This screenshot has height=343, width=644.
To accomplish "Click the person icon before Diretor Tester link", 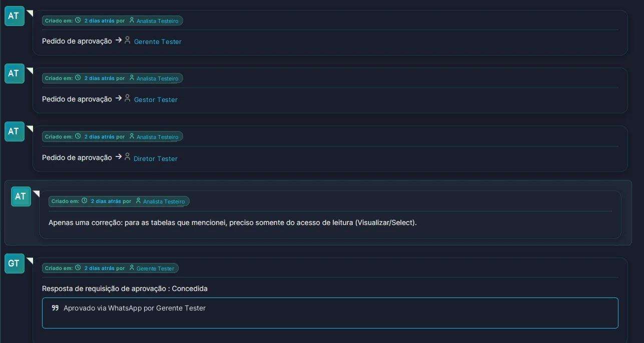I will (x=127, y=156).
